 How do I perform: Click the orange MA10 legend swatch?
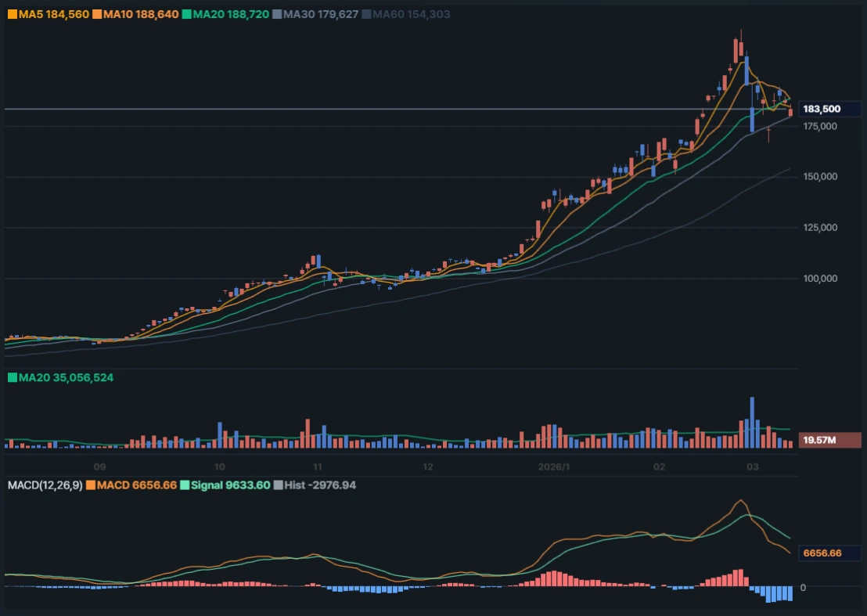coord(96,14)
